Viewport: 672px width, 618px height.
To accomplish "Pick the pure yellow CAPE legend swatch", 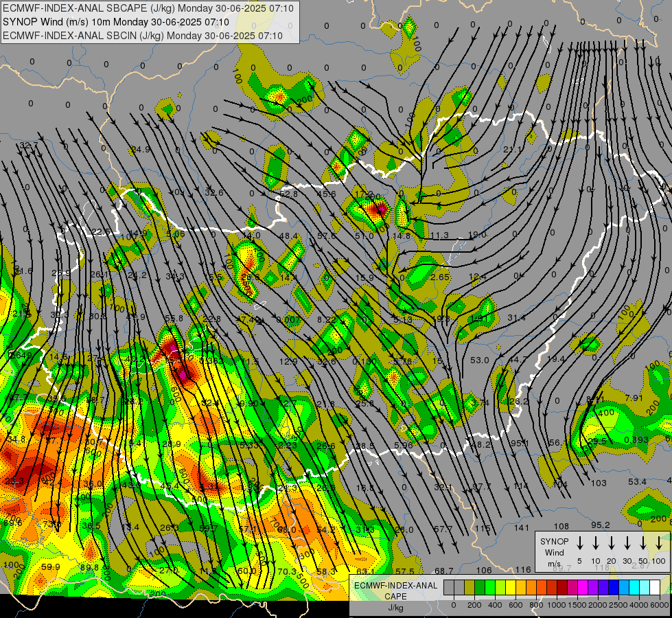I will point(511,588).
